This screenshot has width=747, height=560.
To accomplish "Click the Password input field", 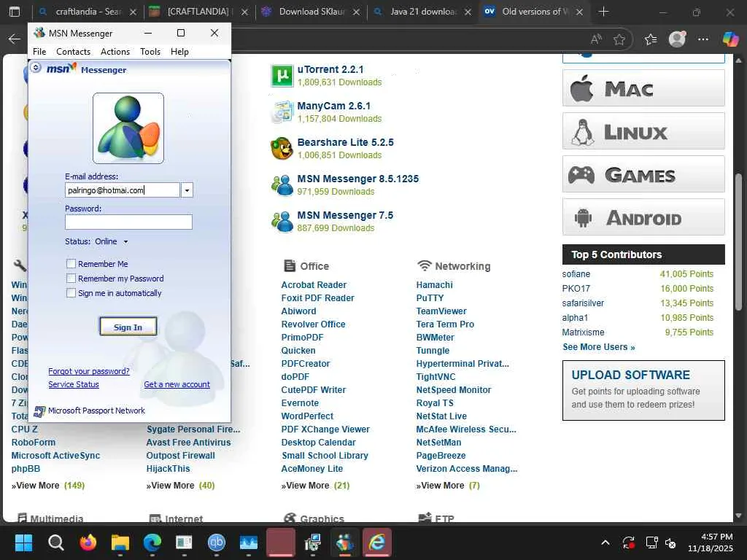I will coord(128,222).
